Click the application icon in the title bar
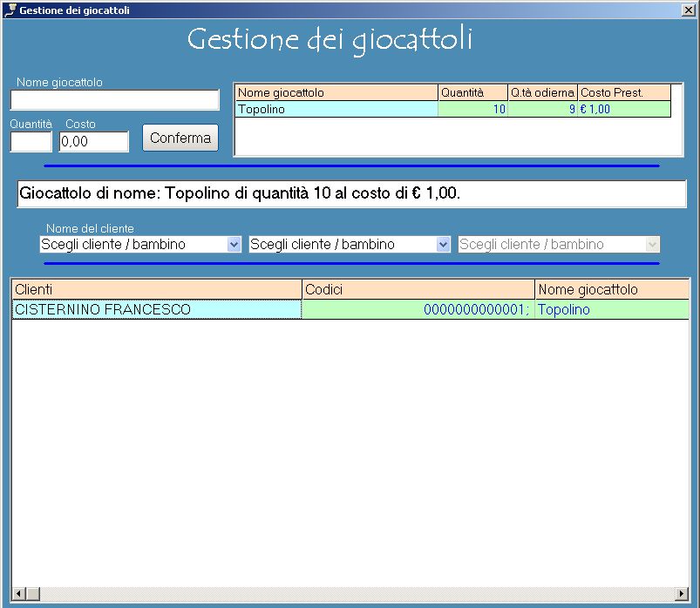Image resolution: width=700 pixels, height=608 pixels. tap(10, 10)
